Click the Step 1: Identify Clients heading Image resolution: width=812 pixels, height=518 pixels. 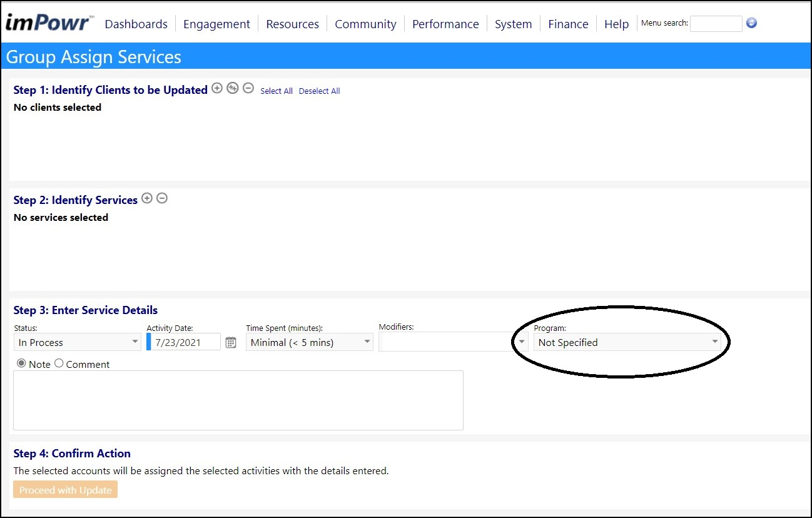tap(110, 89)
